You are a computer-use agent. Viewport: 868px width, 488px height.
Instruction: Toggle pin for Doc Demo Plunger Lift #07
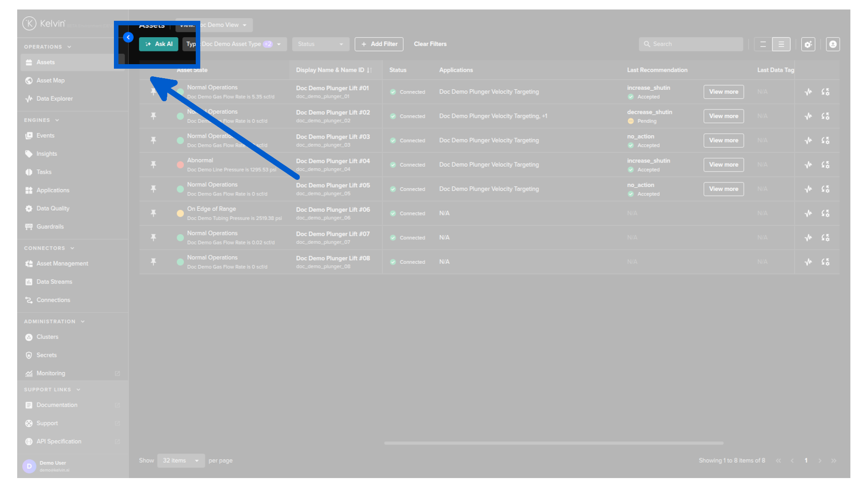point(153,238)
